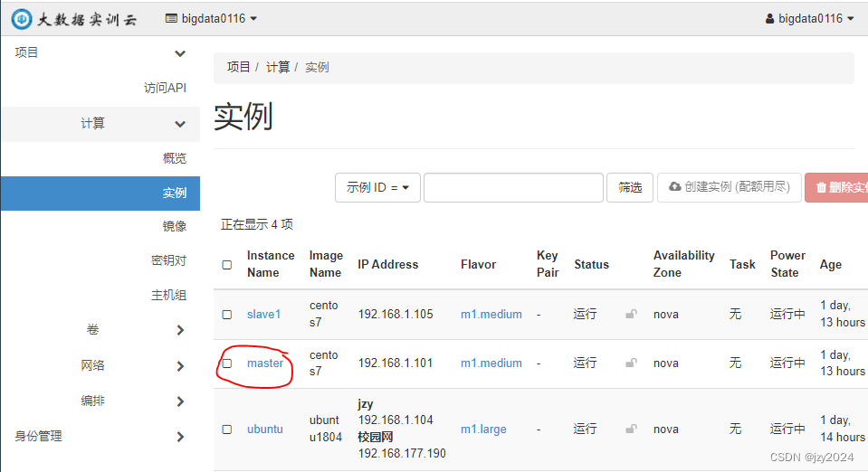Open the ubuntu instance link

coord(264,429)
